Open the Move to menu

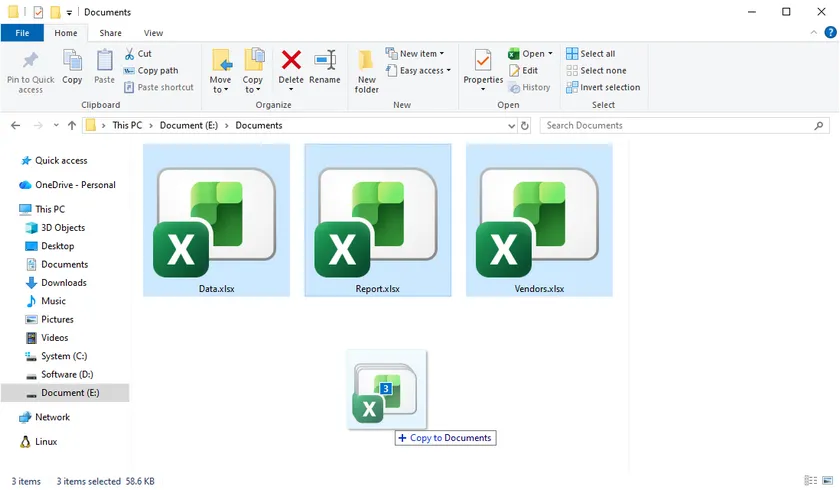point(220,71)
